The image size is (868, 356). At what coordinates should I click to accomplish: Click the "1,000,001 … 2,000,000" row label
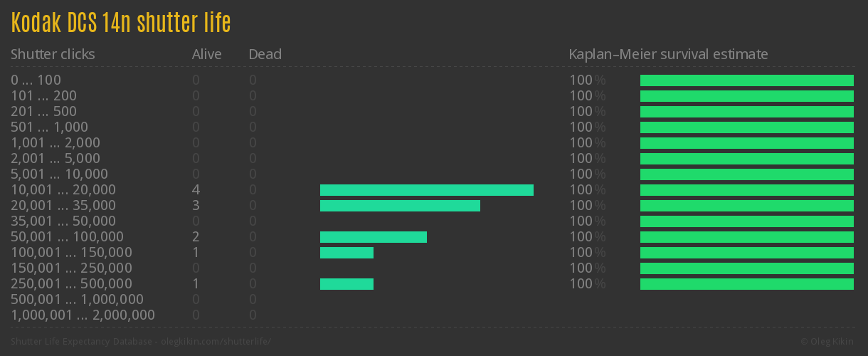(x=83, y=315)
